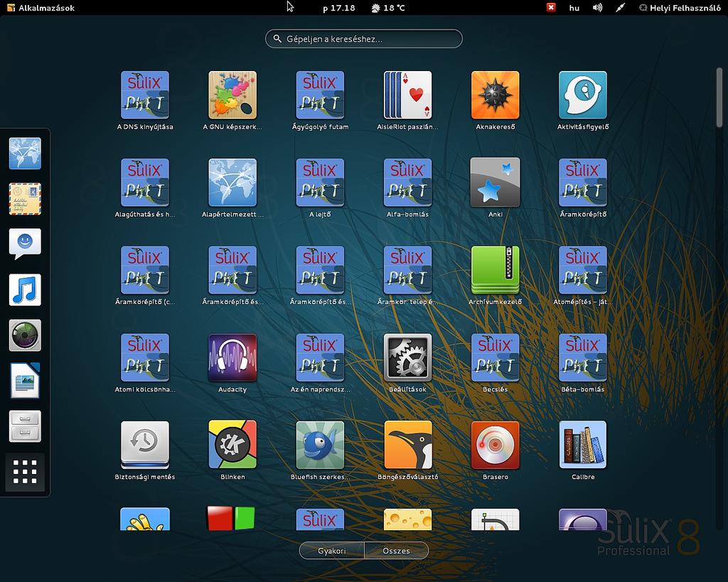The width and height of the screenshot is (728, 582).
Task: Open the chat smiley app in dock
Action: [x=25, y=244]
